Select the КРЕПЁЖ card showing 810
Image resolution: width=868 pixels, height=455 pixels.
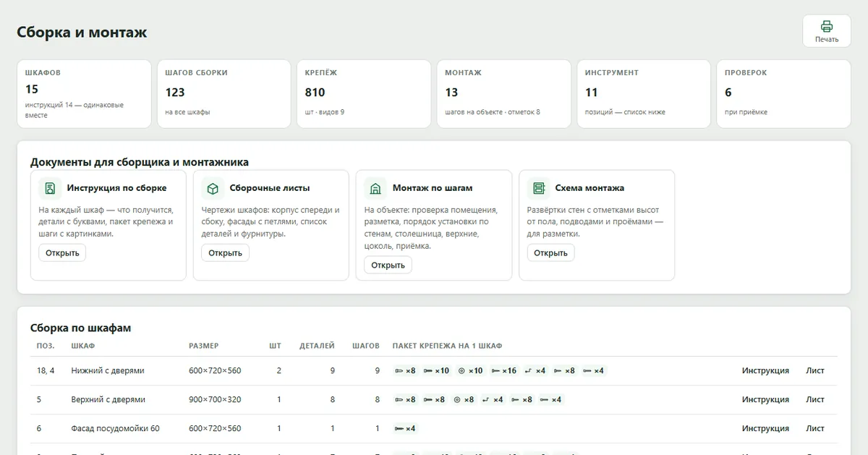[364, 94]
